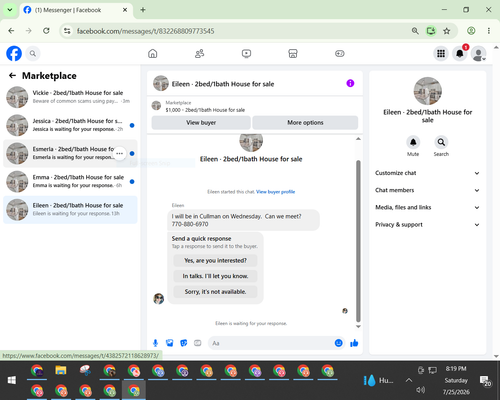Viewport: 500px width, 400px height.
Task: Select Eileen's conversation in the list
Action: 70,210
